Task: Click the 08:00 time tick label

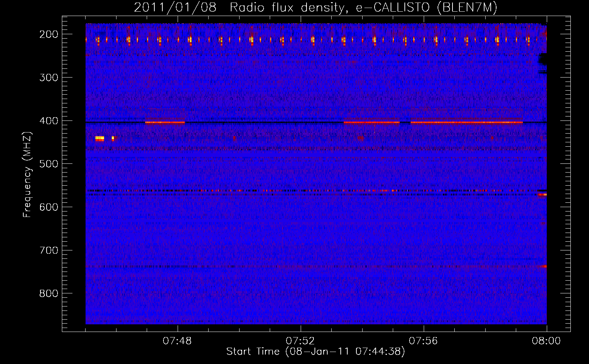Action: click(x=546, y=341)
